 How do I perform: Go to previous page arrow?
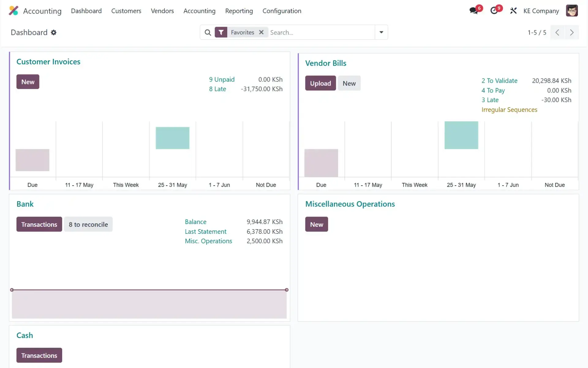557,32
